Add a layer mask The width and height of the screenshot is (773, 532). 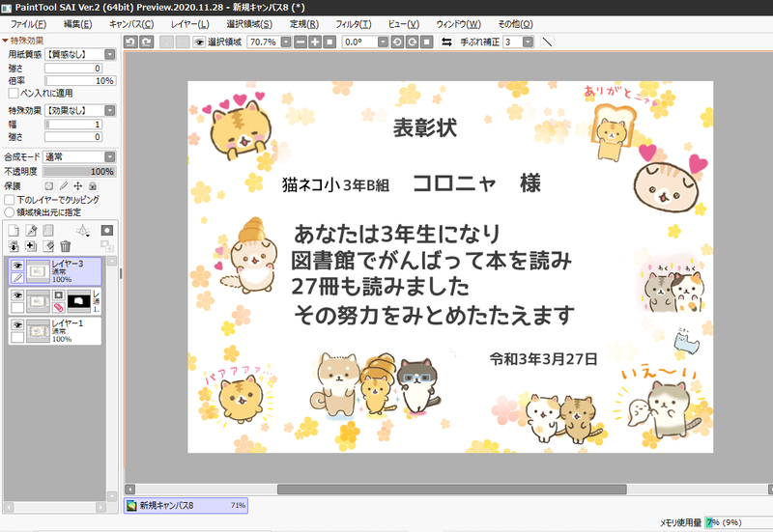click(107, 230)
